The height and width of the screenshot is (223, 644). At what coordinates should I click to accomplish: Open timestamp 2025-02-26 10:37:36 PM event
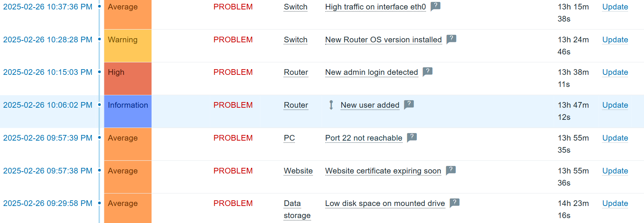click(48, 7)
